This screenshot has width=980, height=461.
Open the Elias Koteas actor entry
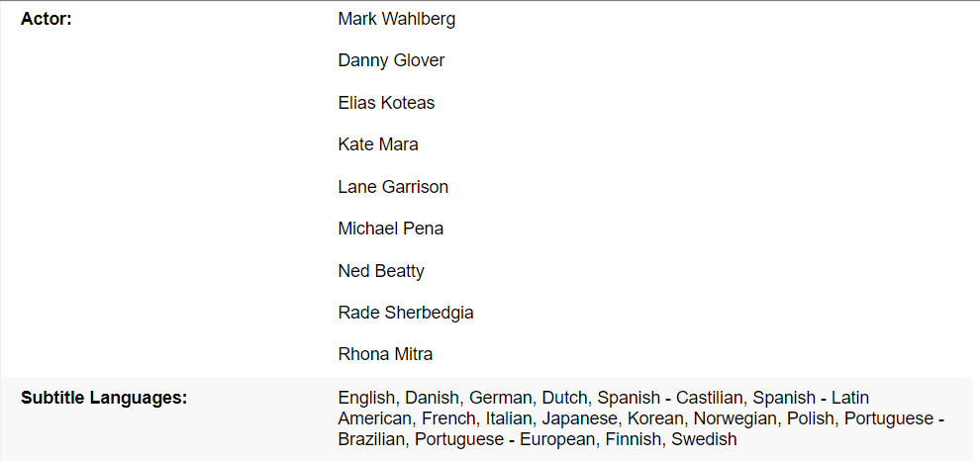pos(386,103)
